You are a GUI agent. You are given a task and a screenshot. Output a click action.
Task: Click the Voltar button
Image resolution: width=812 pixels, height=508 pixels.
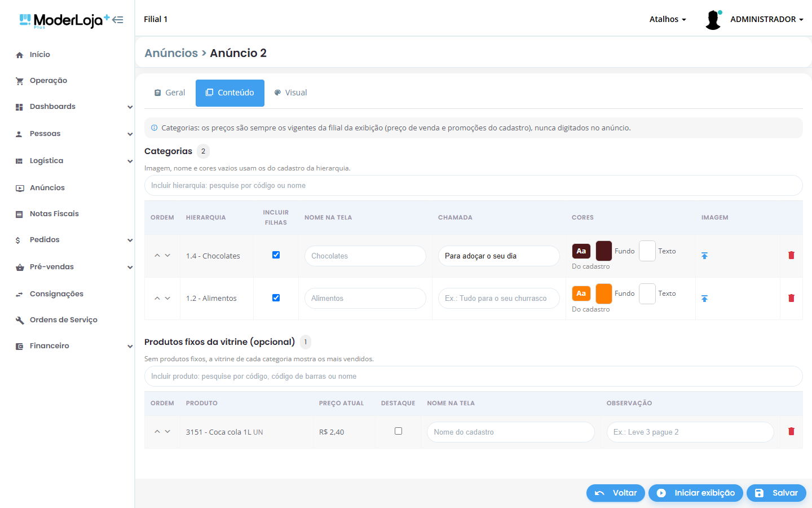coord(616,493)
